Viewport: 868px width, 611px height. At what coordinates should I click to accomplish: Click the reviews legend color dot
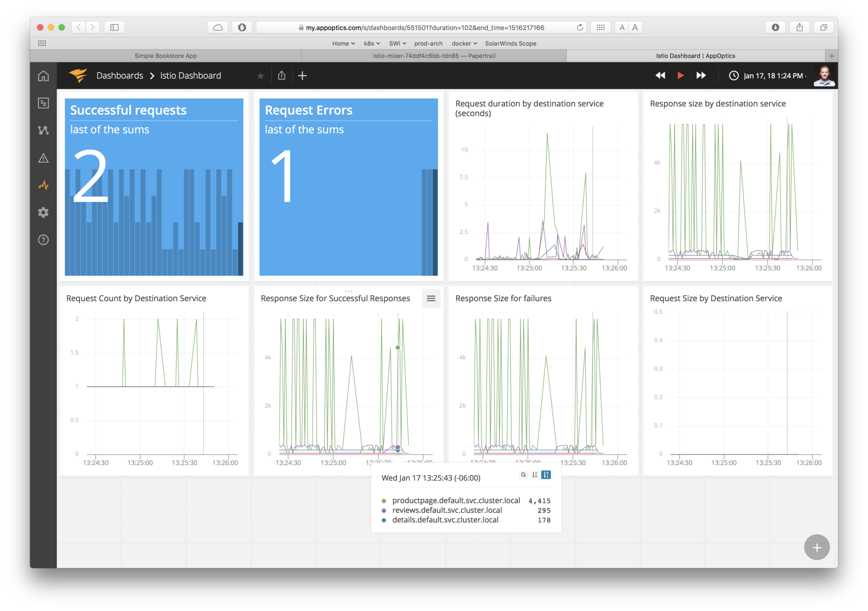[384, 511]
